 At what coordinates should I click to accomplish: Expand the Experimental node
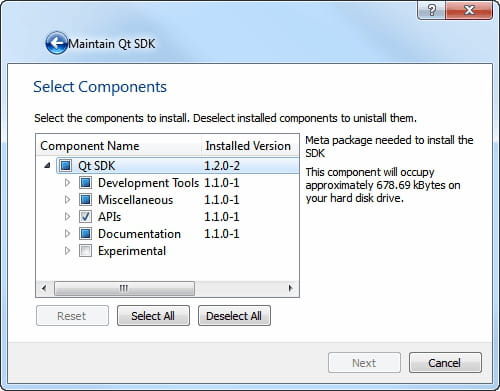[x=67, y=251]
